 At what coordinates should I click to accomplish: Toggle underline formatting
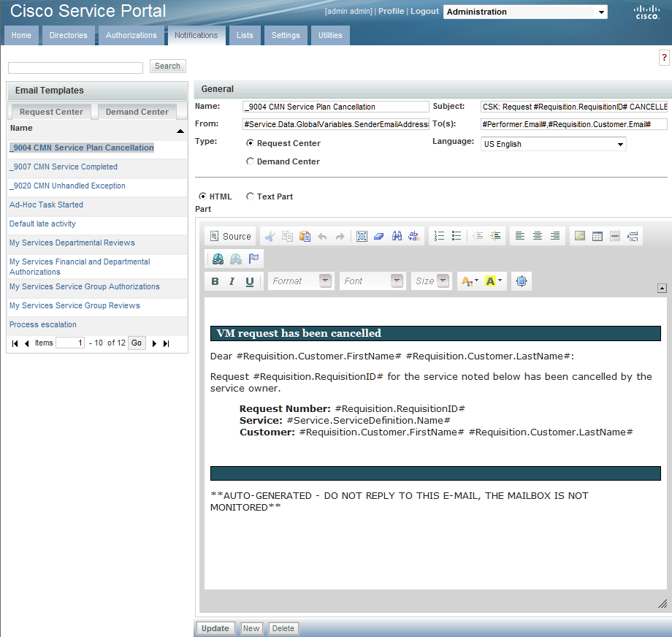coord(249,281)
